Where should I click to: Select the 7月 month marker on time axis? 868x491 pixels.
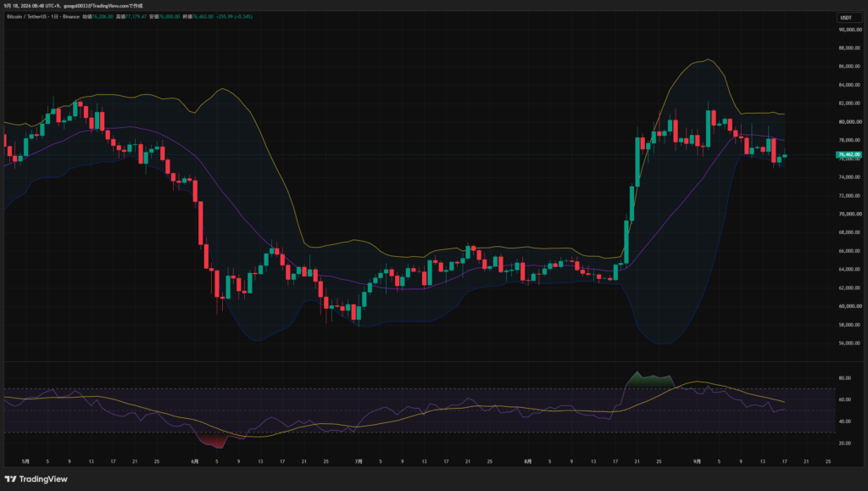tap(359, 461)
